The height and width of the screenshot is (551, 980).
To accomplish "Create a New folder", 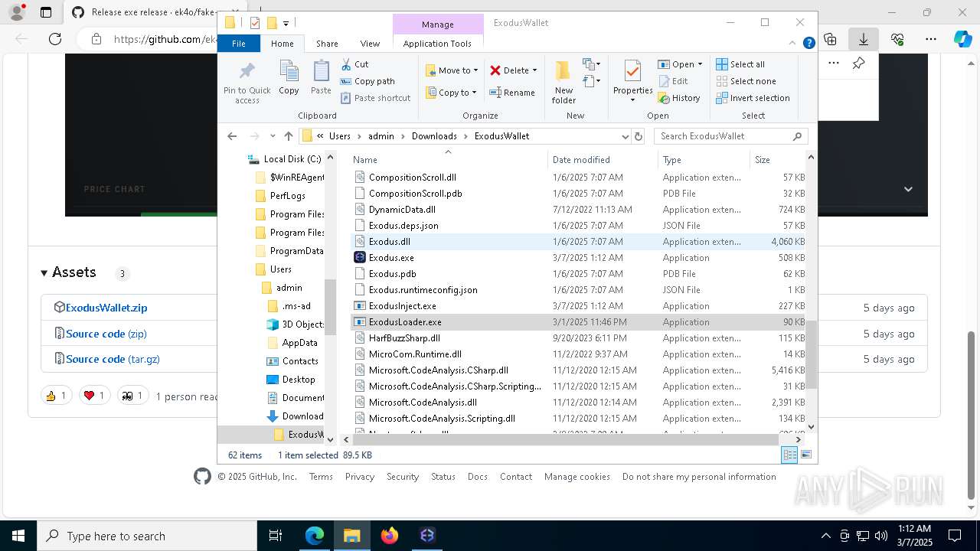I will (x=563, y=82).
